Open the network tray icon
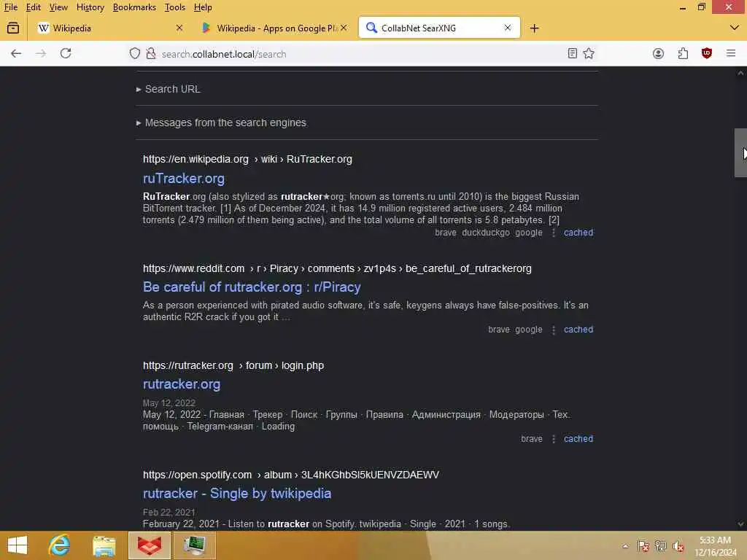 coord(660,546)
